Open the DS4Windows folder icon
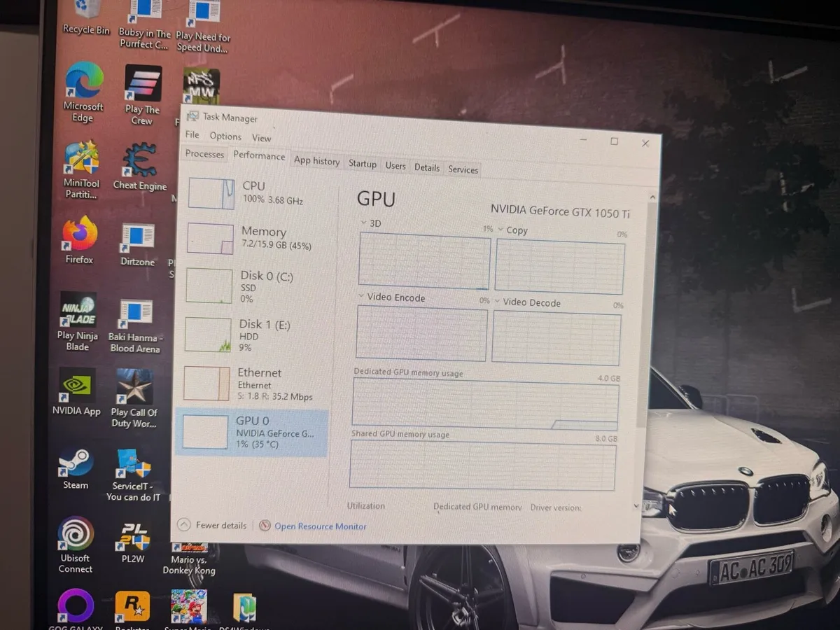The height and width of the screenshot is (630, 840). [x=244, y=611]
